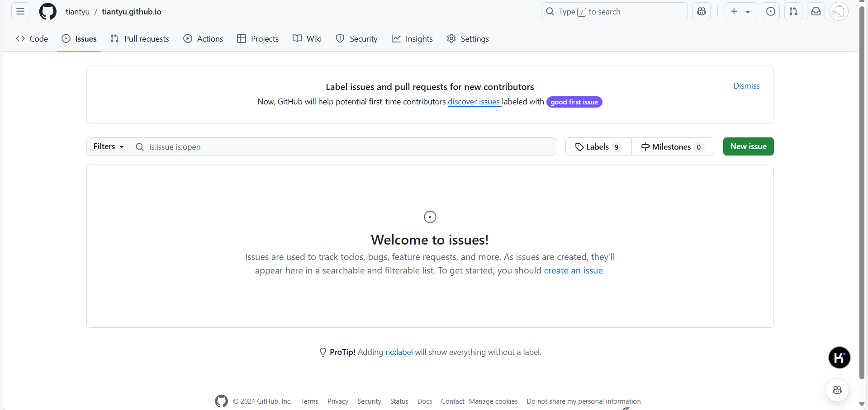The width and height of the screenshot is (868, 410).
Task: Expand the create new plus dropdown
Action: coord(740,11)
